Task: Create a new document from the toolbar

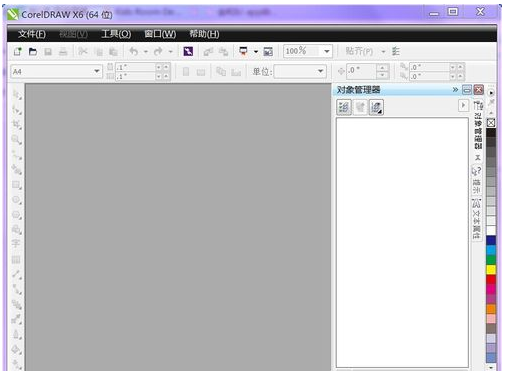Action: click(x=17, y=52)
